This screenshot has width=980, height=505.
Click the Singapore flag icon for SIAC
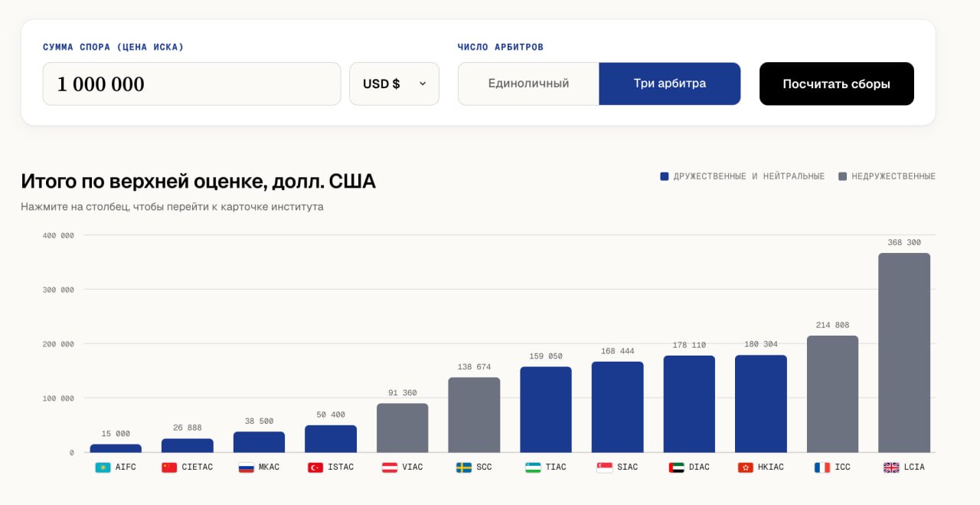click(605, 467)
